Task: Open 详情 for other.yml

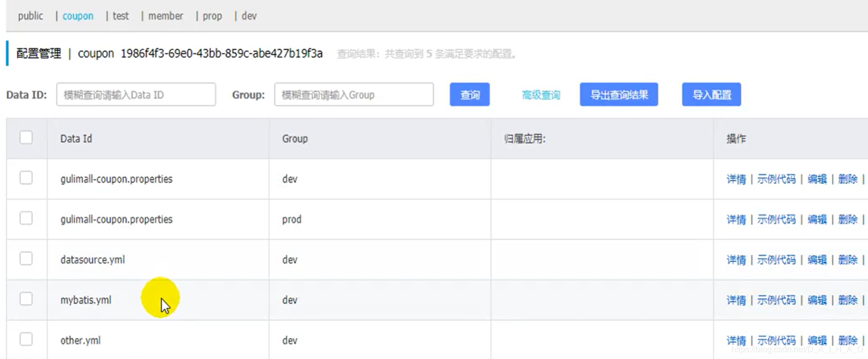Action: [736, 340]
